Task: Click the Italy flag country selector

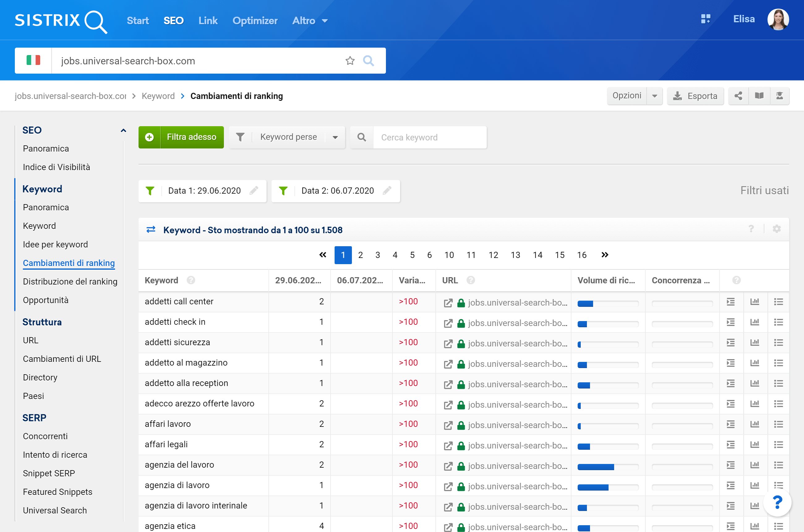Action: click(33, 60)
